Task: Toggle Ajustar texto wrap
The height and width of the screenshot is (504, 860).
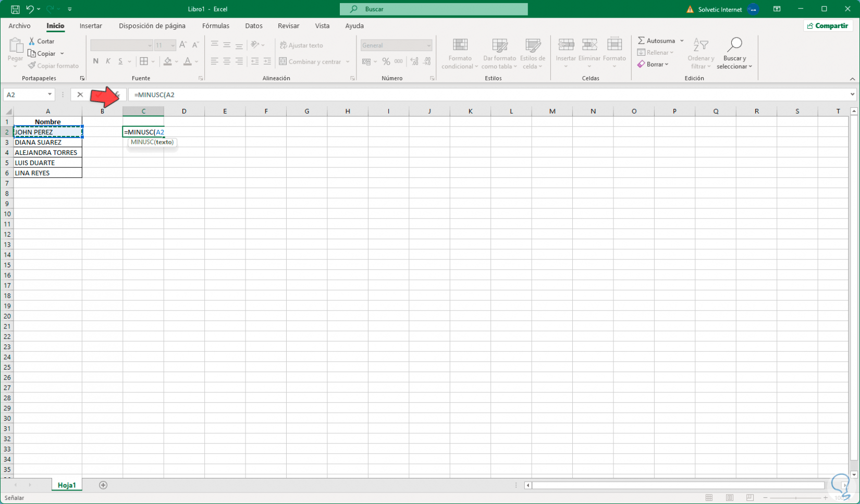Action: [x=301, y=45]
